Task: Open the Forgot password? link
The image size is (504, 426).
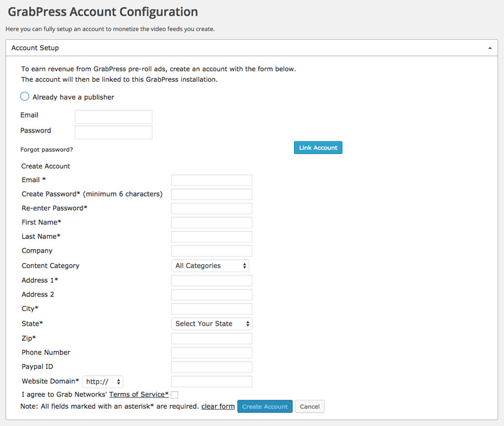Action: point(46,149)
